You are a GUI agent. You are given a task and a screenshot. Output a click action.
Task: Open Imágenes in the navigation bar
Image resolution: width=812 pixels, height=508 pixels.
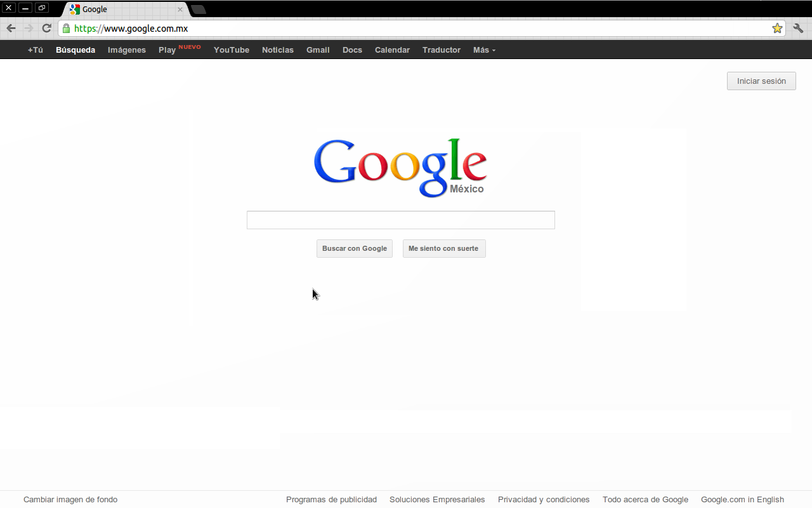point(127,50)
